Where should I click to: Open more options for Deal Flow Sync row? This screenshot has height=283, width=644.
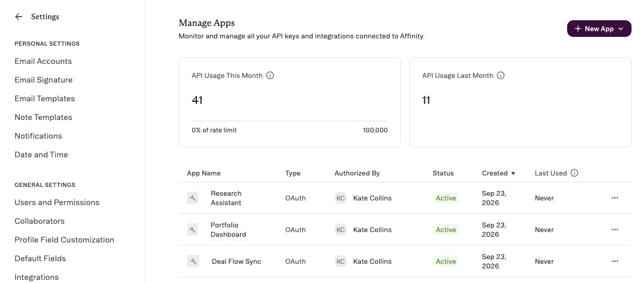[x=615, y=261]
